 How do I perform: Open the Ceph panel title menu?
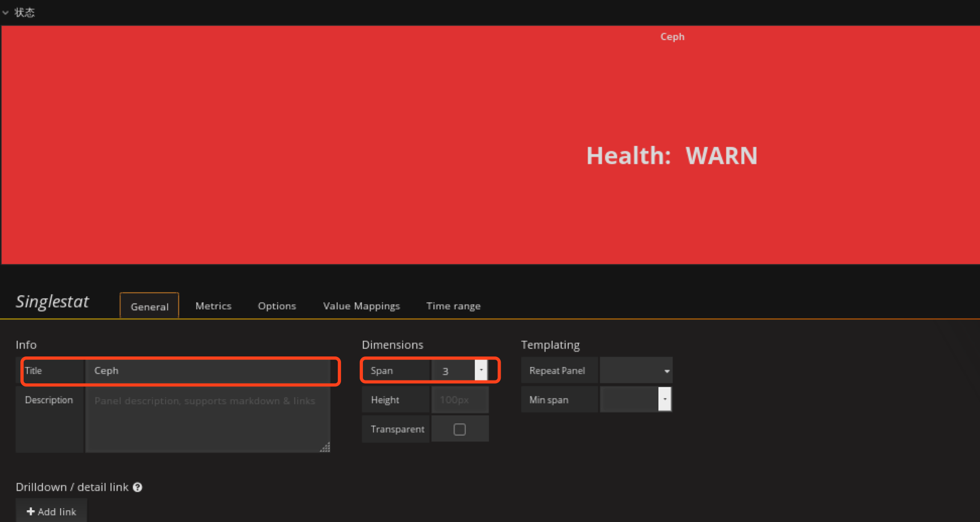click(672, 36)
